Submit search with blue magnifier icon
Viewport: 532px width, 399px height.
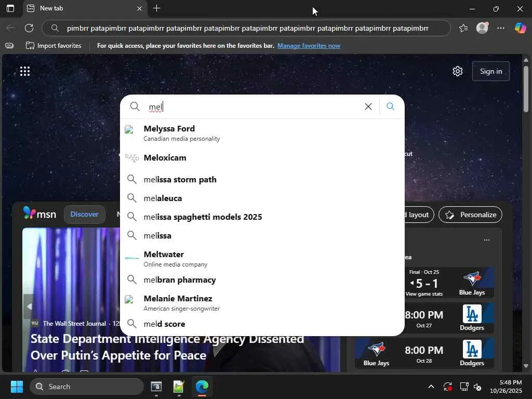coord(391,107)
